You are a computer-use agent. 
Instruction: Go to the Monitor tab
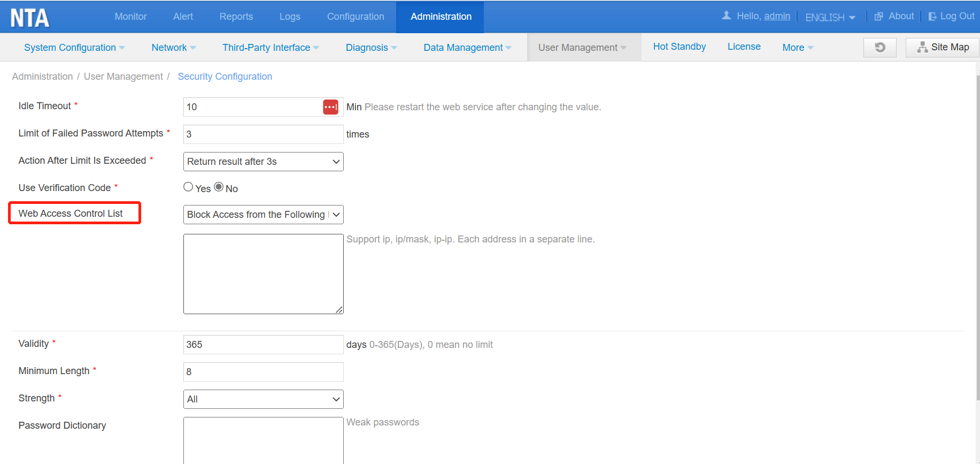(130, 17)
